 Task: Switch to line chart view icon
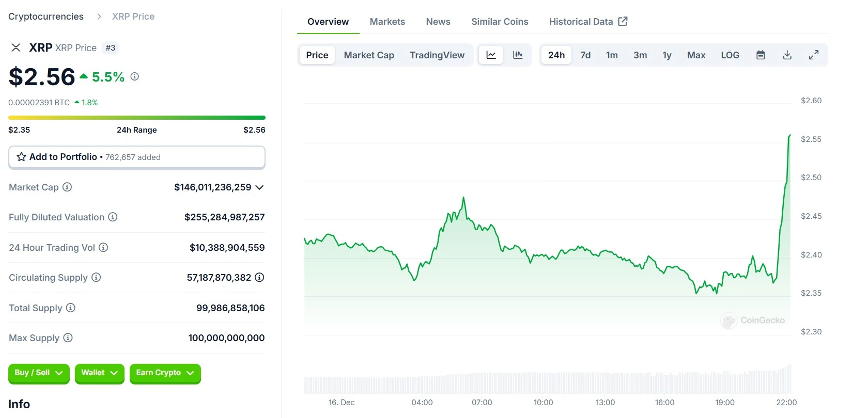491,55
